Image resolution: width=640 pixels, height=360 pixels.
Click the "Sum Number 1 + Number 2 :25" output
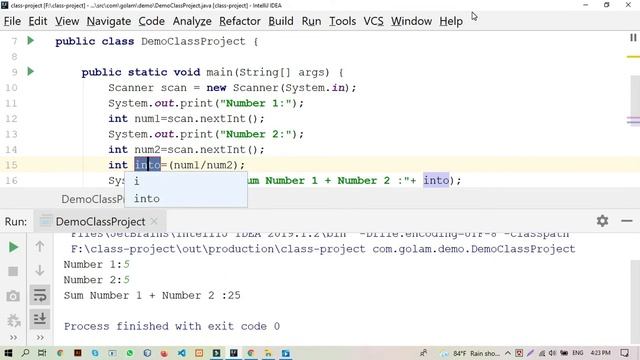point(152,296)
